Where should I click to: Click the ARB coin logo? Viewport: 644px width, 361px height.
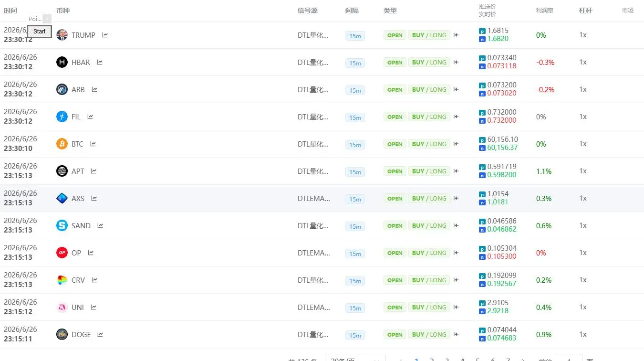[62, 89]
